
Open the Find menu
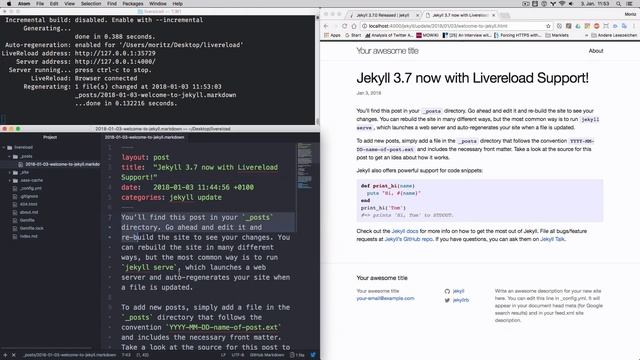[x=112, y=4]
